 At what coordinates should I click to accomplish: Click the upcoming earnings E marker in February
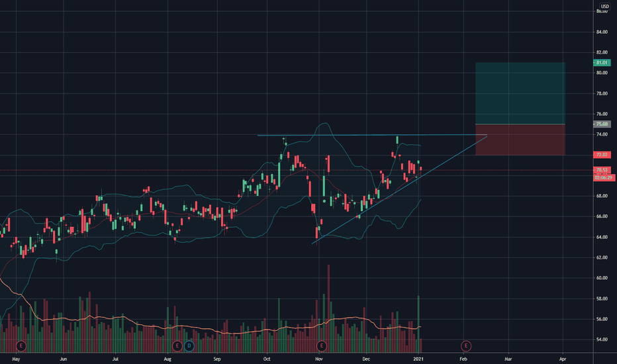click(x=466, y=346)
